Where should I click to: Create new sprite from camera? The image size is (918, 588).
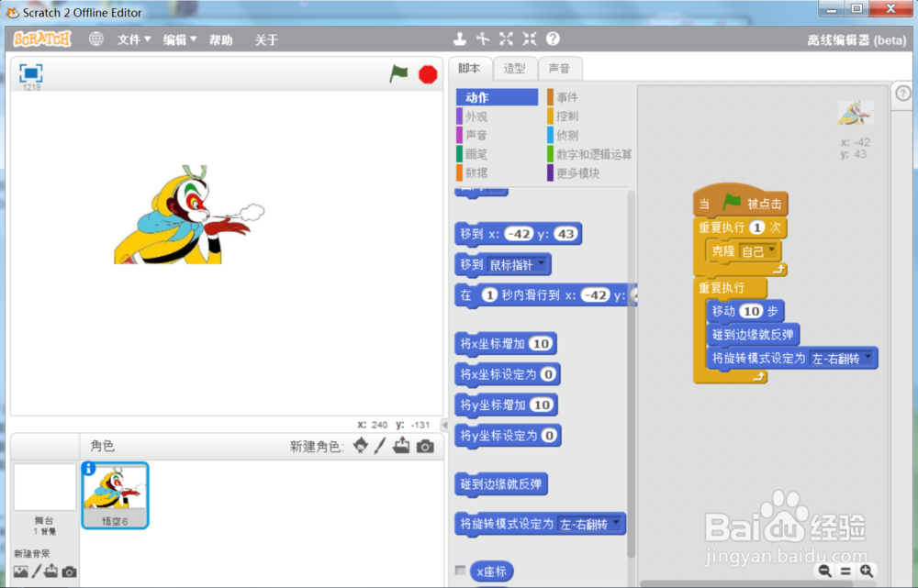tap(425, 447)
